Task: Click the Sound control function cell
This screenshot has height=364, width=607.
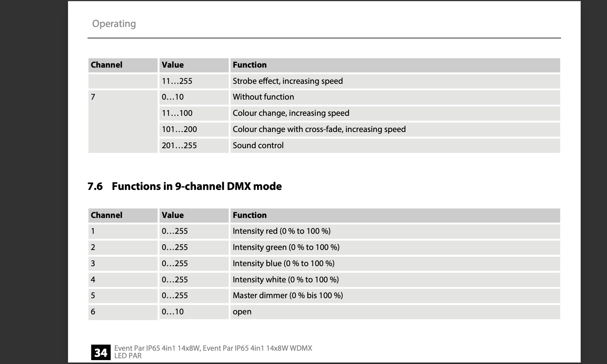Action: (395, 145)
